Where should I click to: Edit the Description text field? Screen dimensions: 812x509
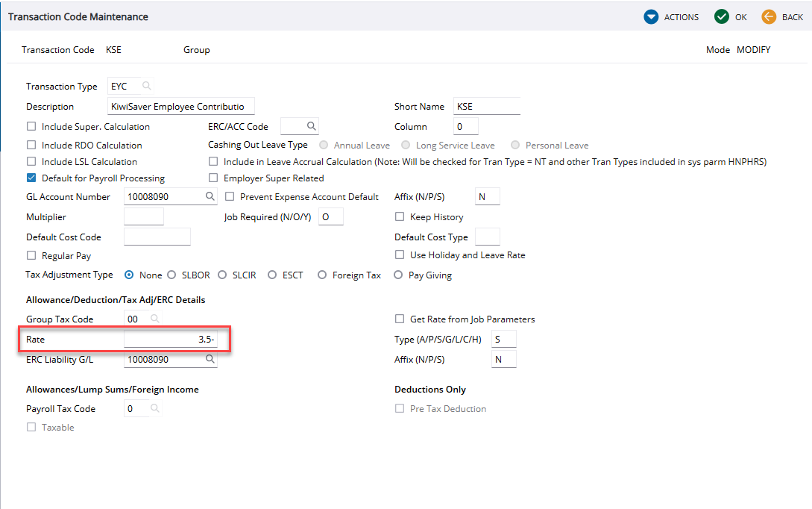[x=181, y=107]
